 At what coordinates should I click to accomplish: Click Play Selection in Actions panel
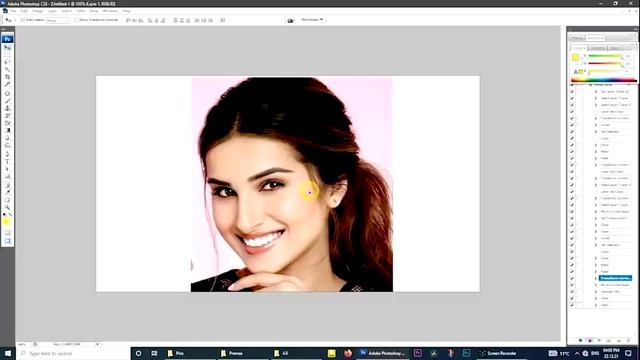pyautogui.click(x=599, y=340)
